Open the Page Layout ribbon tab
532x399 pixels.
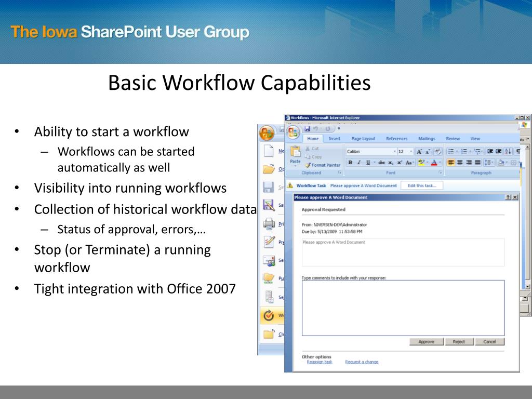[363, 139]
